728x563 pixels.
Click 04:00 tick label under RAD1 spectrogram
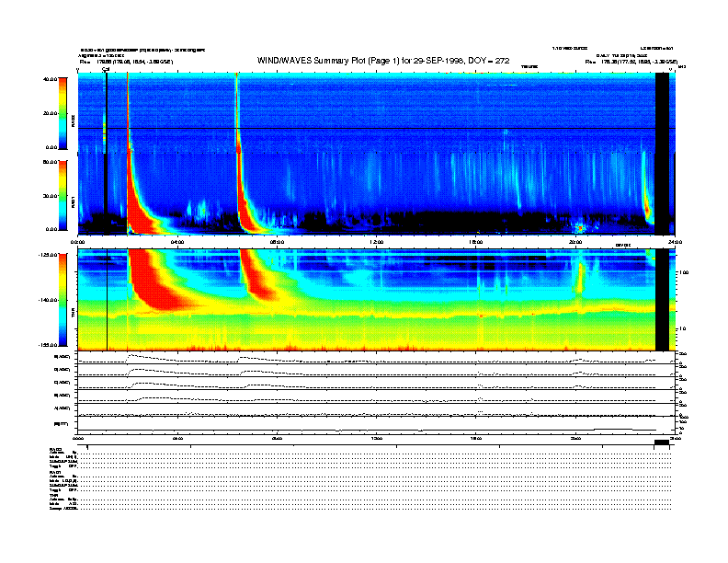(x=177, y=242)
